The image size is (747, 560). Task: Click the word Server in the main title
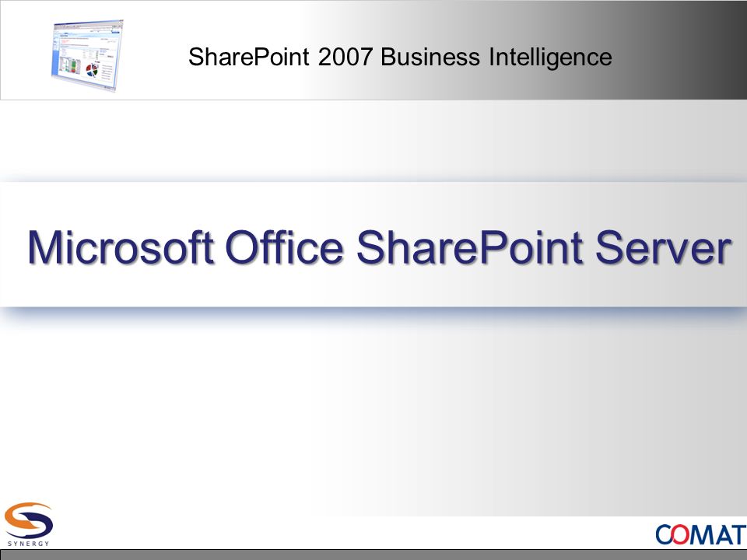point(663,247)
